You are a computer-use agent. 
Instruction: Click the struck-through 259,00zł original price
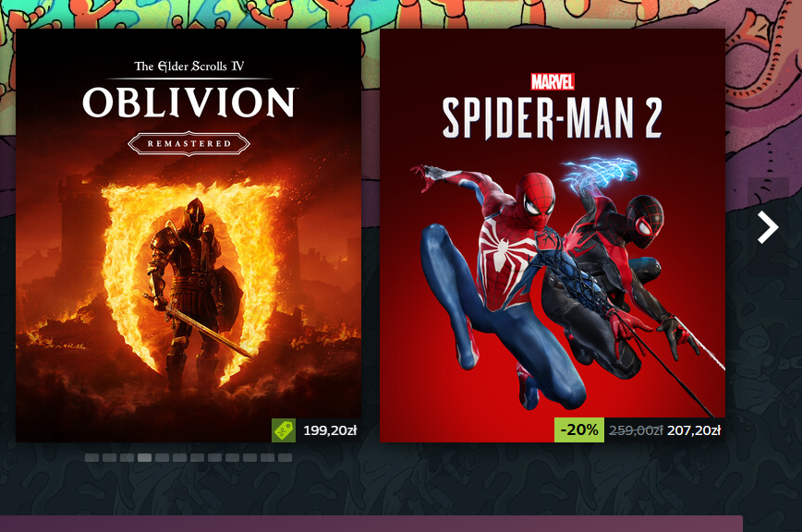tap(636, 430)
